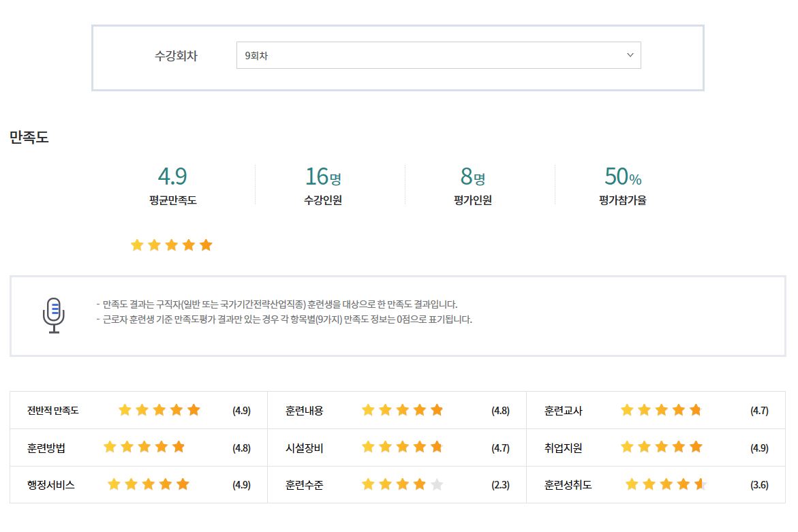798x532 pixels.
Task: Click the chevron arrow in 수강회차 selector
Action: pos(630,56)
